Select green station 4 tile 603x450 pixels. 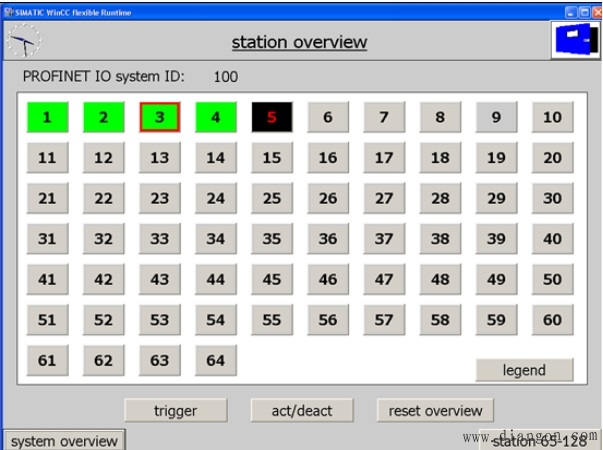point(216,117)
